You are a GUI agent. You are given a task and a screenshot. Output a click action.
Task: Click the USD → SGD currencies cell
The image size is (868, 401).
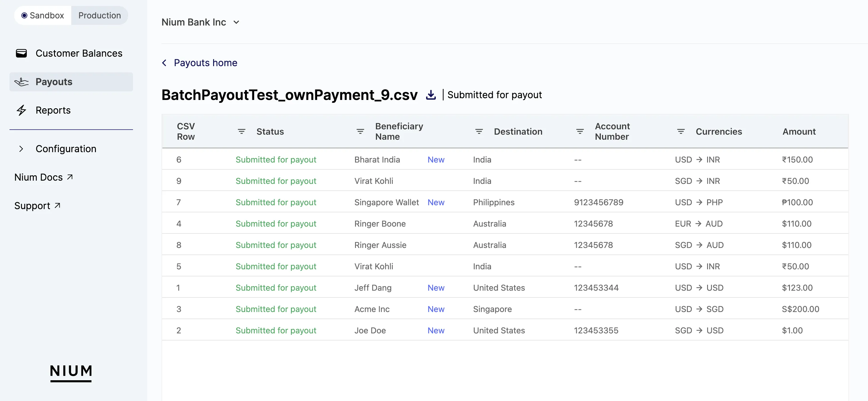click(x=699, y=309)
